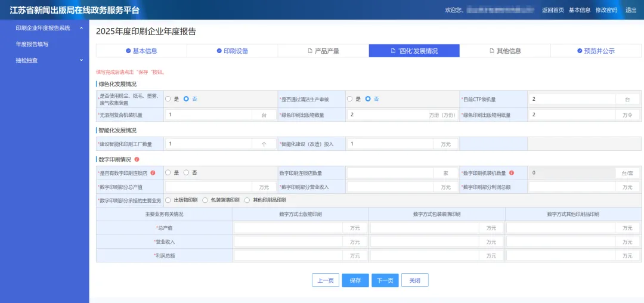Click 建设智能化印刷工厂数量 input field

[209, 144]
